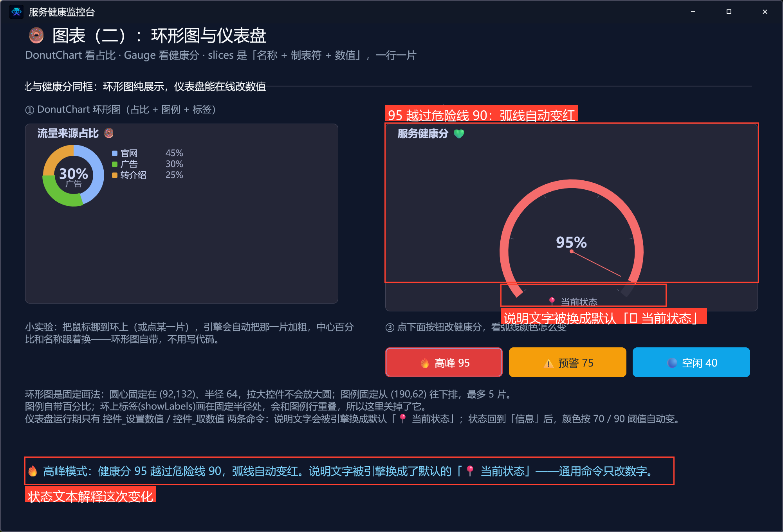Maximize the 服务健康监控台 window
Screen dimensions: 783x532
729,12
